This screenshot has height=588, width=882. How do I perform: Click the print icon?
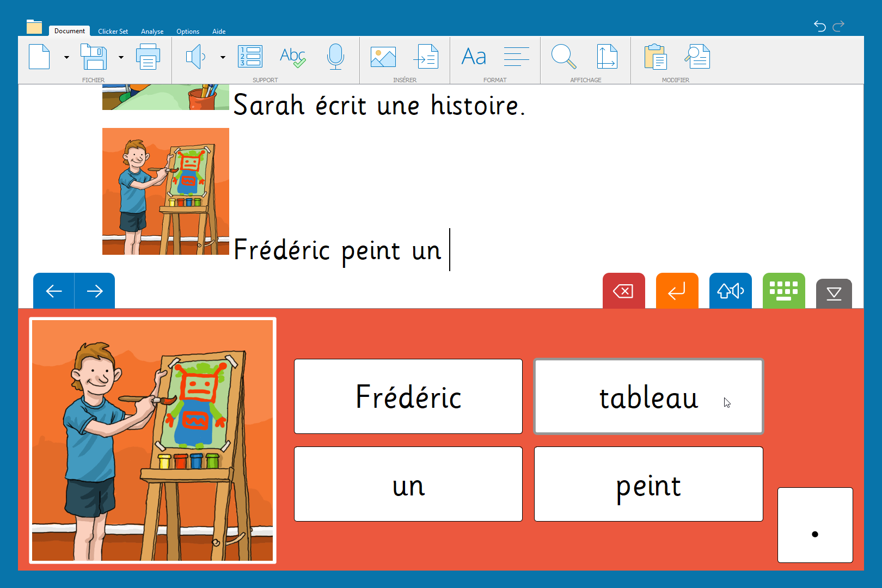tap(148, 57)
